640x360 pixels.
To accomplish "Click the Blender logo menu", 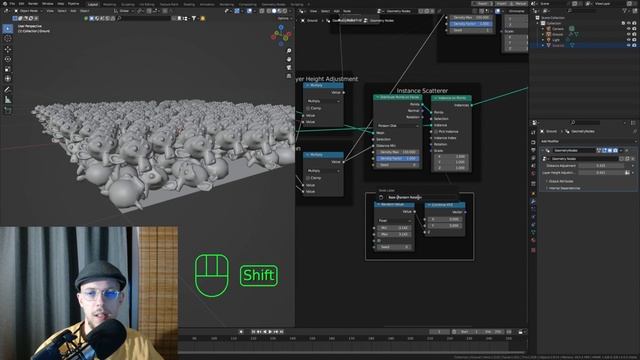I will [4, 4].
